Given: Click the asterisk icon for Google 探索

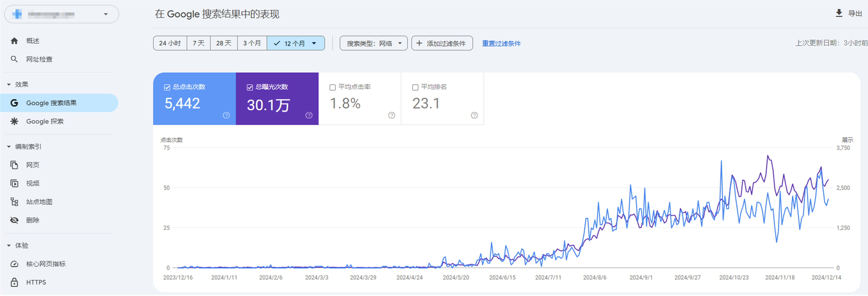Looking at the screenshot, I should coord(14,121).
